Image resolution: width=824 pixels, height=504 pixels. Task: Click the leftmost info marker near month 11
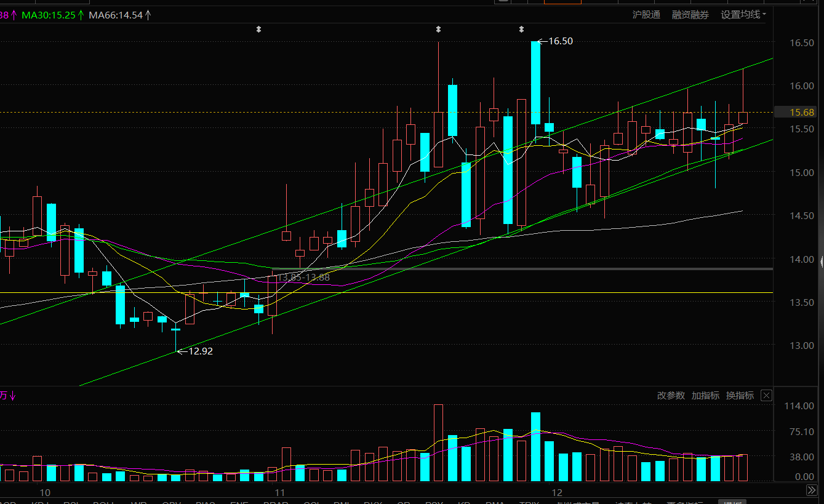point(258,29)
